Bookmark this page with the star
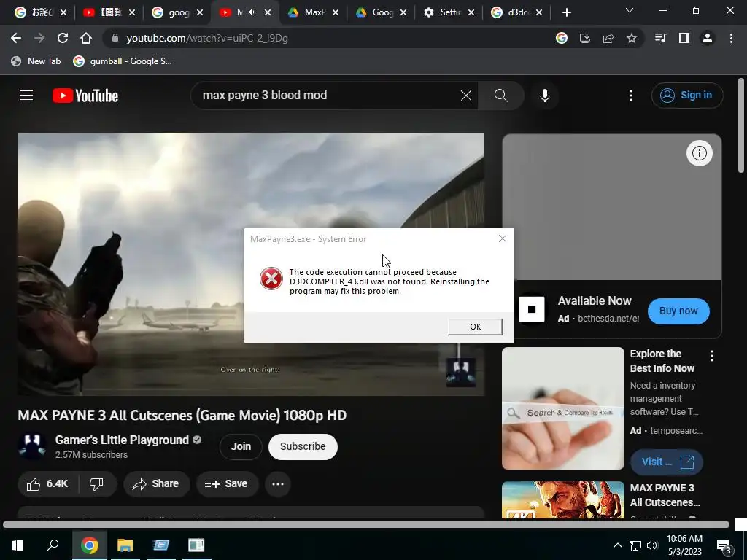Screen dimensions: 747x560 (632, 38)
